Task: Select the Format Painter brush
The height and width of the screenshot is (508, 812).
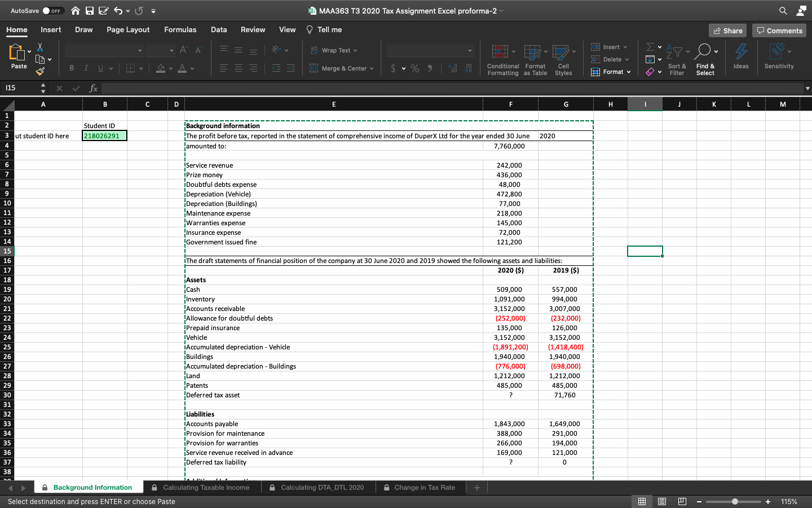Action: click(x=40, y=72)
